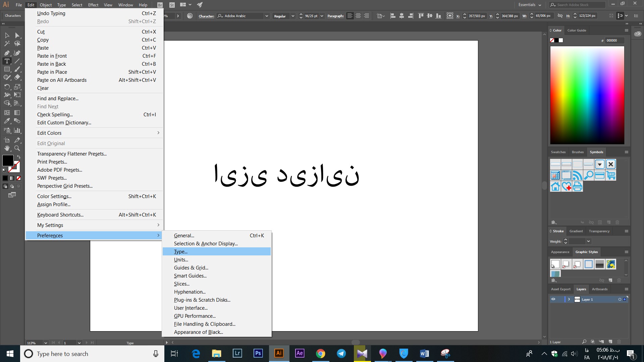Choose Keyboard Shortcuts... menu item
The height and width of the screenshot is (362, 644).
pos(94,215)
